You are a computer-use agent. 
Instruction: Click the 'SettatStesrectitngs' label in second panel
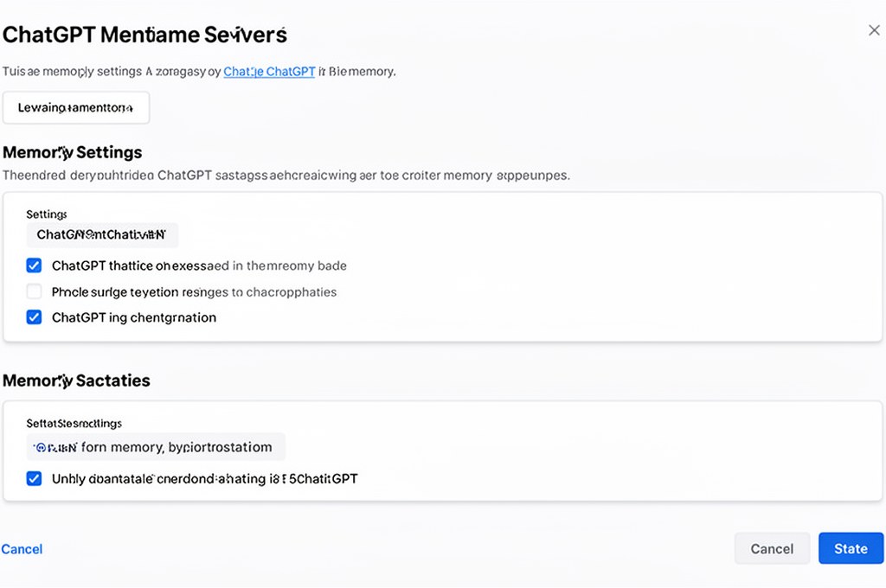[x=74, y=424]
